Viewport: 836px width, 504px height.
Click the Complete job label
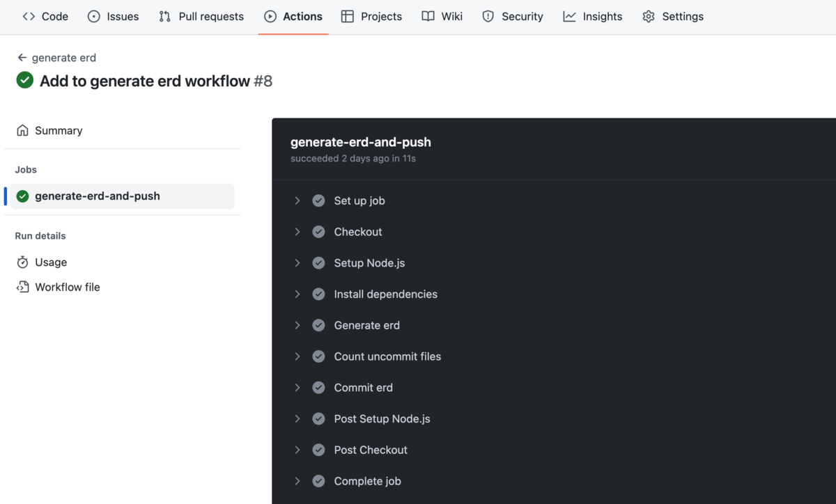point(368,481)
